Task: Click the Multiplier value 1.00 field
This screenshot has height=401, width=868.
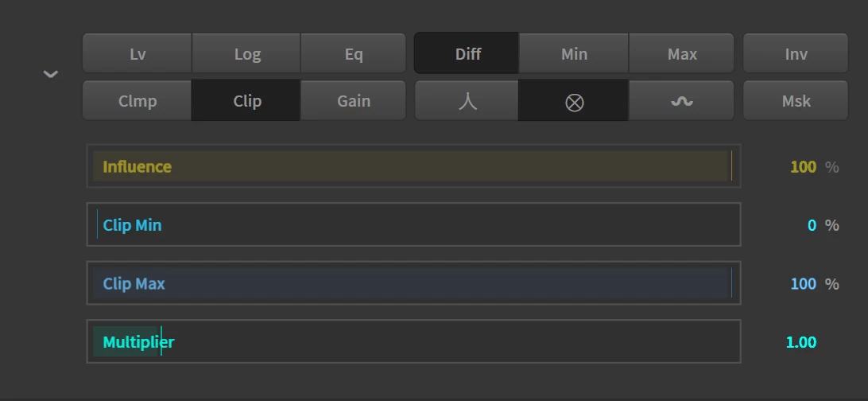Action: 800,342
